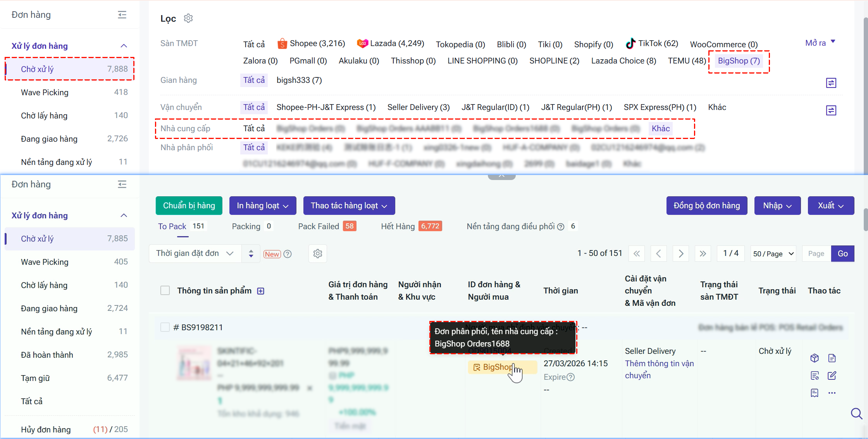
Task: Check the box for order BS9198211
Action: pos(165,328)
